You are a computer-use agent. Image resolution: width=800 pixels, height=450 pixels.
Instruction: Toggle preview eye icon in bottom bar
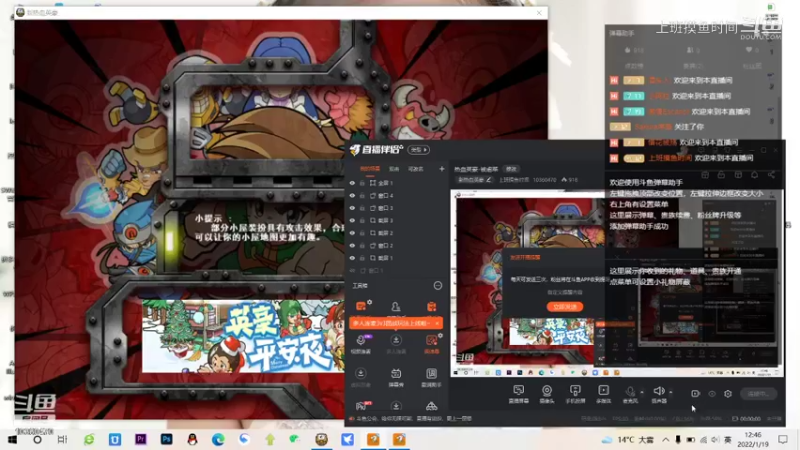pos(712,394)
